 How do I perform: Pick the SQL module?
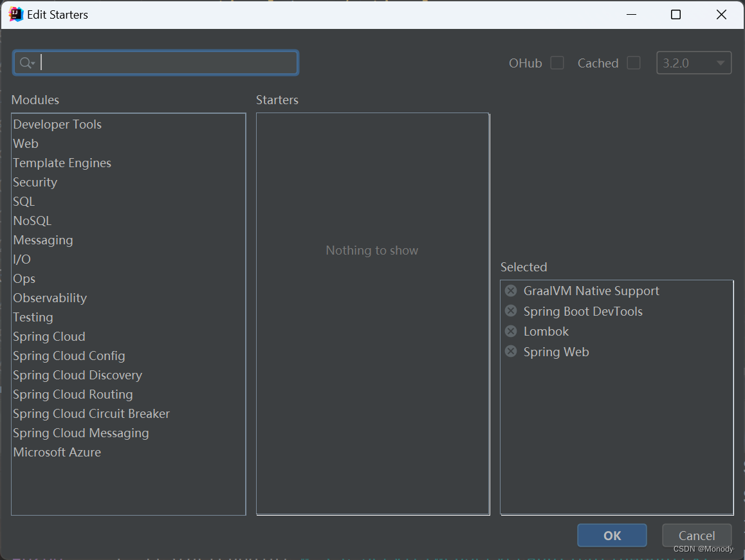128,201
